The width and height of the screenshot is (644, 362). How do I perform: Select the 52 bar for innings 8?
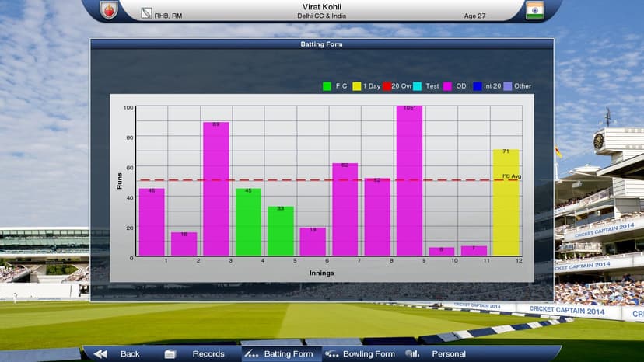click(x=377, y=218)
